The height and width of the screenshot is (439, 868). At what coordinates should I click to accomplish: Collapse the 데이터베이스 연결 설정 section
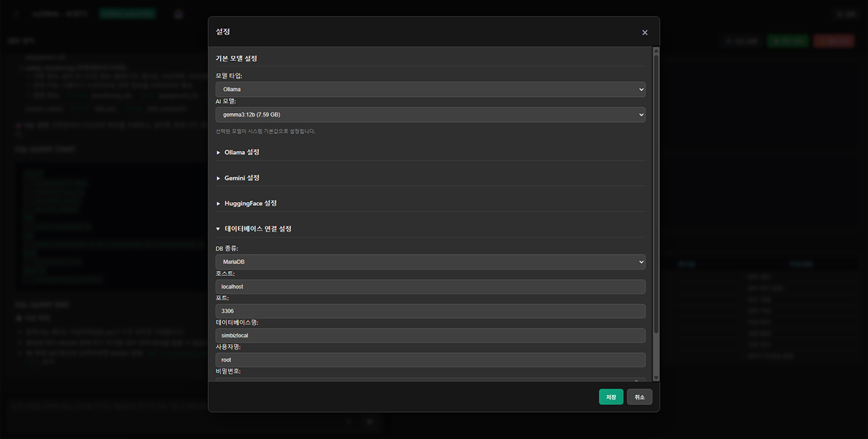[x=258, y=229]
